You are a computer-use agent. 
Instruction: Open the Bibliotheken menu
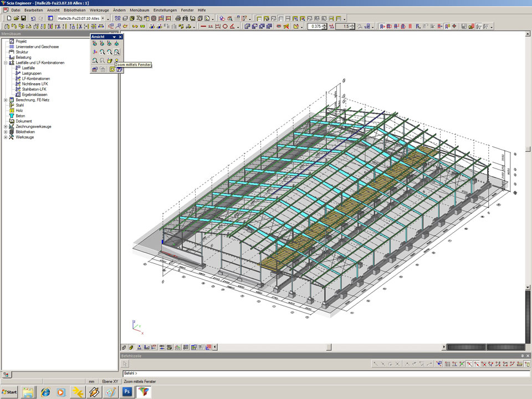[x=75, y=10]
